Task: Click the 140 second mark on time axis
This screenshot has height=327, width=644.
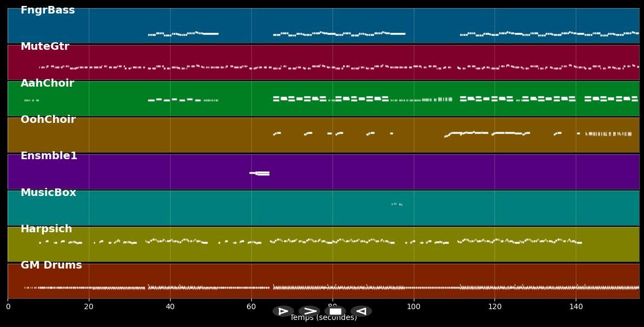Action: [576, 307]
